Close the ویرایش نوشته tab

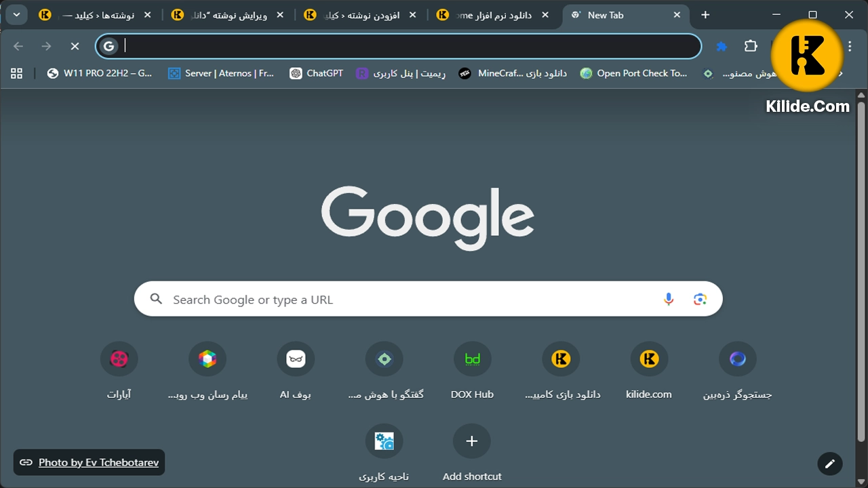280,15
